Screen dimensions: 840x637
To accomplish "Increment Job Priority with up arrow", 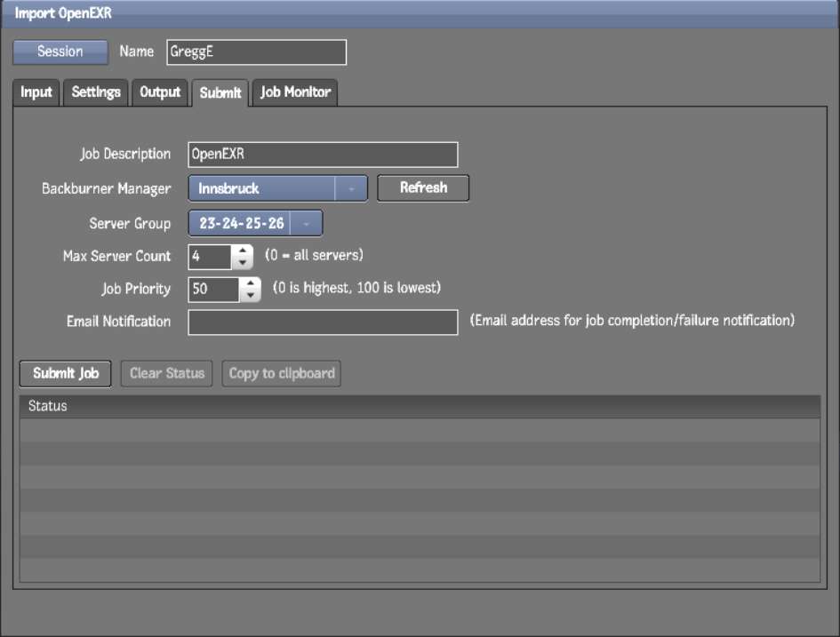I will point(251,284).
